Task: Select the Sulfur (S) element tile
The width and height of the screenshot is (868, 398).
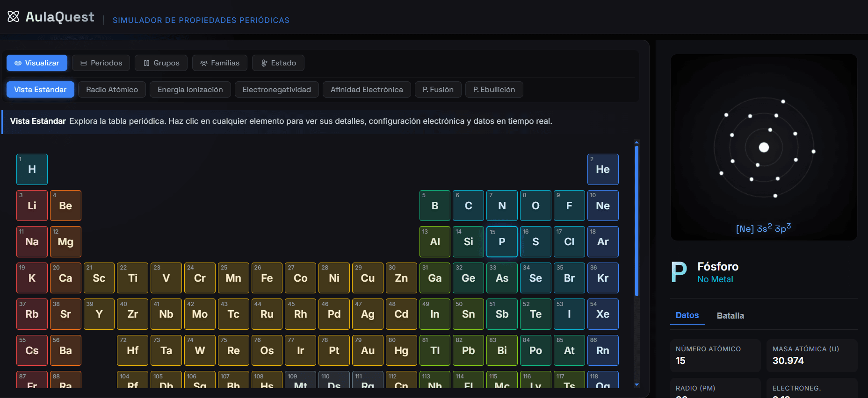Action: click(x=535, y=242)
